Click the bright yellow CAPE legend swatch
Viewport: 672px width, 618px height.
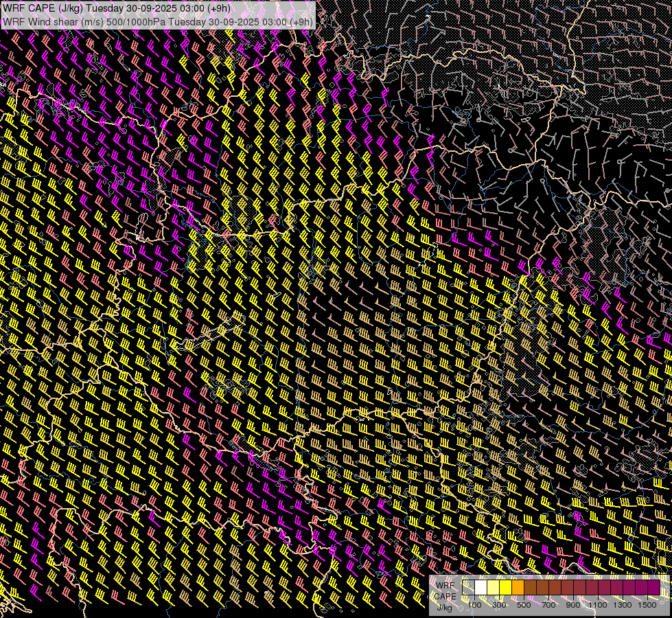click(505, 588)
